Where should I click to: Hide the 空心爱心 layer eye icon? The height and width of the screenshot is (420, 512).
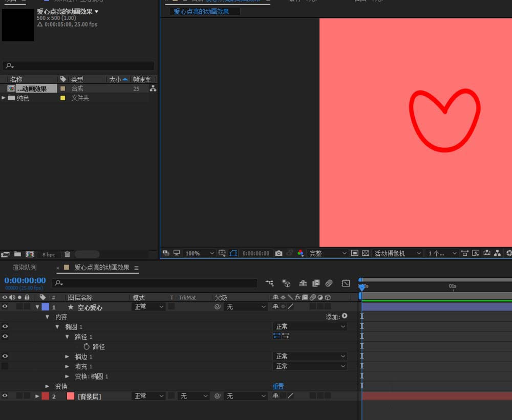click(5, 307)
